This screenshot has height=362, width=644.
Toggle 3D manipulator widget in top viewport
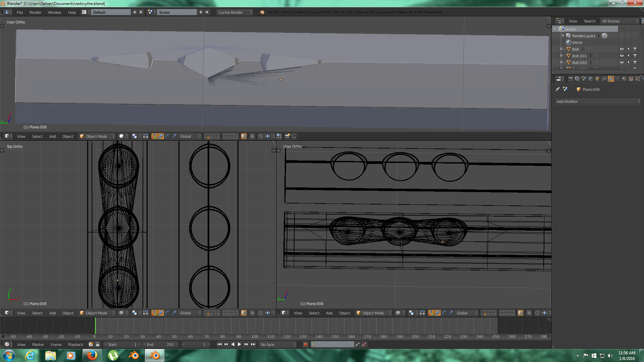(154, 136)
